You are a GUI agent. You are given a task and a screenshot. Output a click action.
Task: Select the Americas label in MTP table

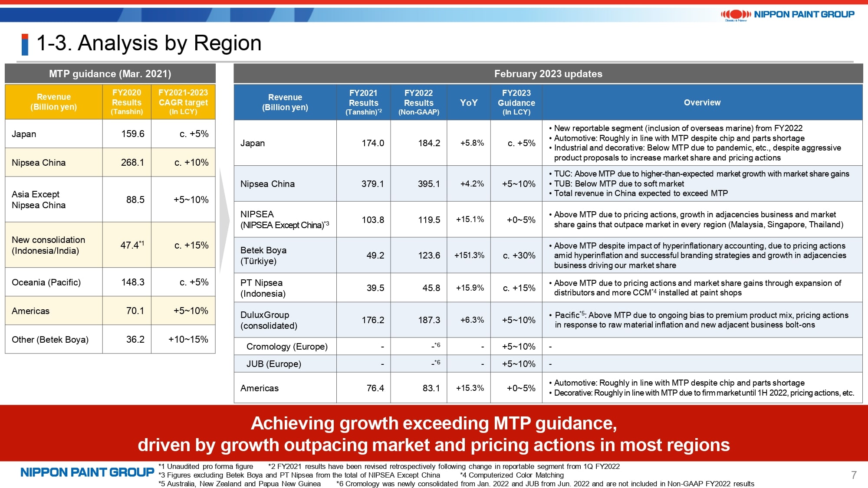pyautogui.click(x=31, y=311)
